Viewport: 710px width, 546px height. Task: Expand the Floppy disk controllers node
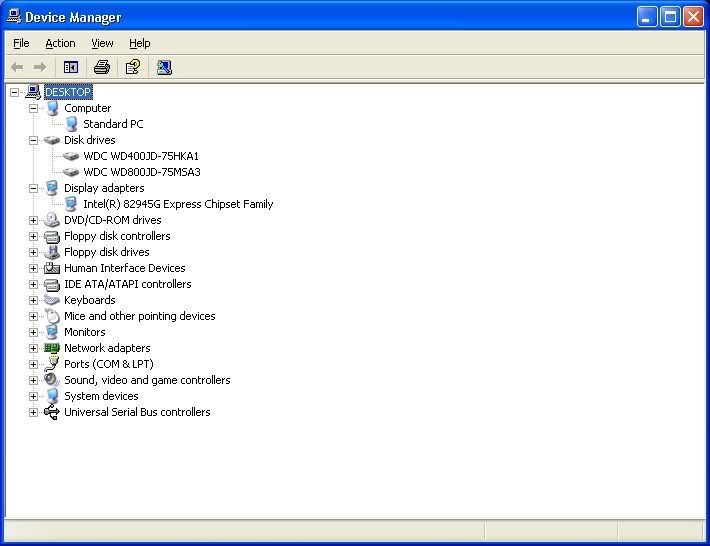click(x=33, y=236)
